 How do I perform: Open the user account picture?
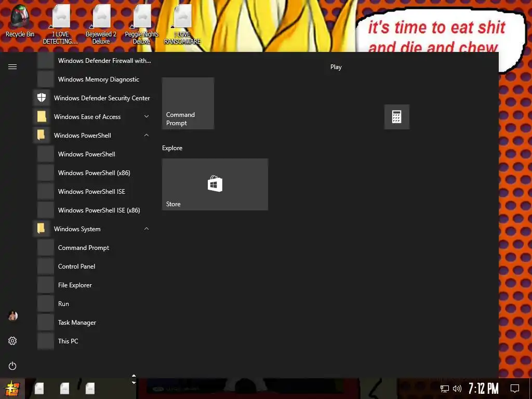(x=13, y=316)
